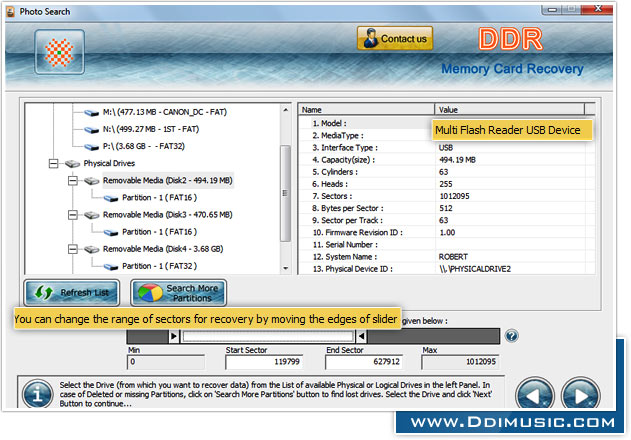
Task: Click the Value column header
Action: 509,109
